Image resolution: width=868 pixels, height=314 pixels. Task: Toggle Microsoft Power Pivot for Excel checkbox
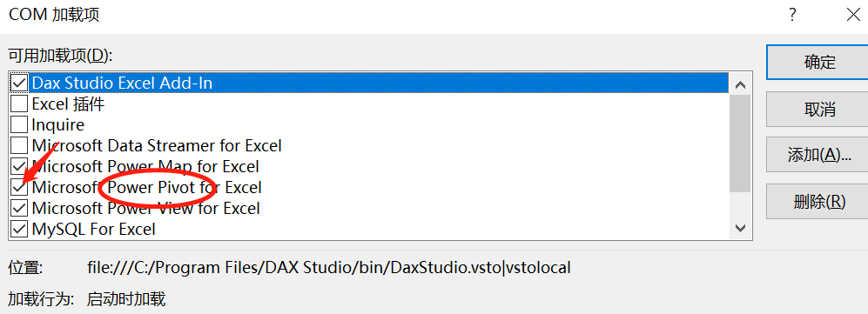19,187
